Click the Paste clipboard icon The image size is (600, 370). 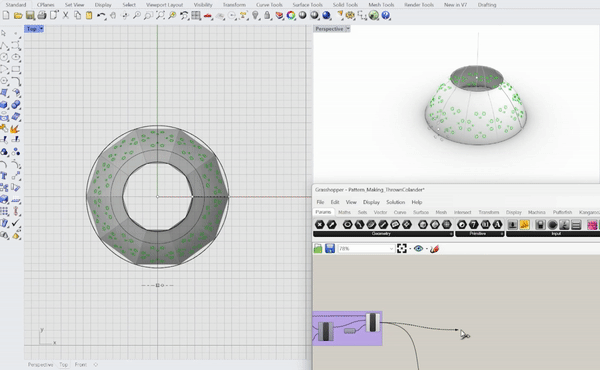(89, 16)
